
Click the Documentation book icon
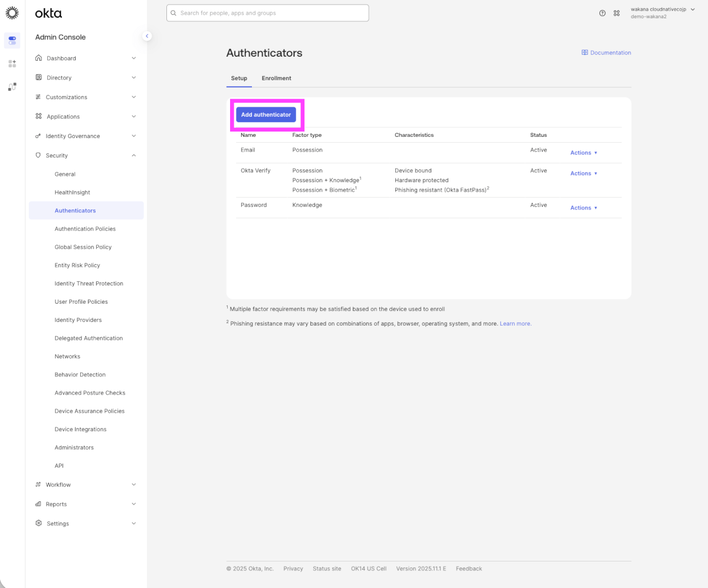pos(585,52)
